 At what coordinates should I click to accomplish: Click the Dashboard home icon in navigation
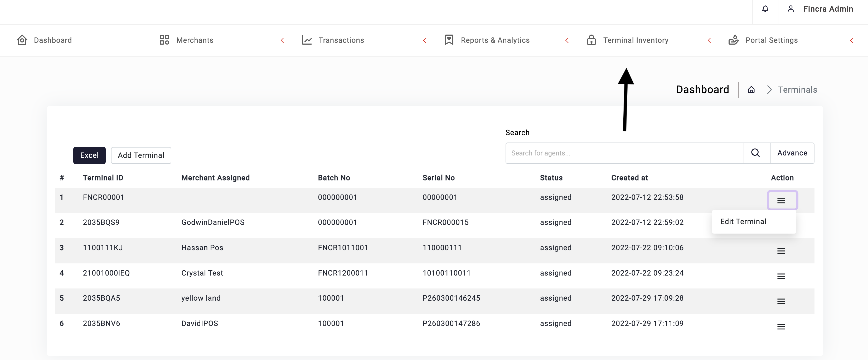coord(22,40)
